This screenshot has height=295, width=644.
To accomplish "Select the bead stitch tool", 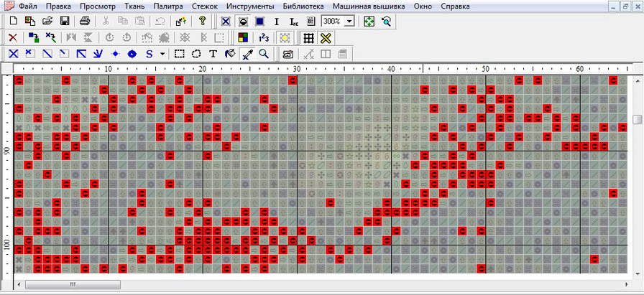I will 132,54.
